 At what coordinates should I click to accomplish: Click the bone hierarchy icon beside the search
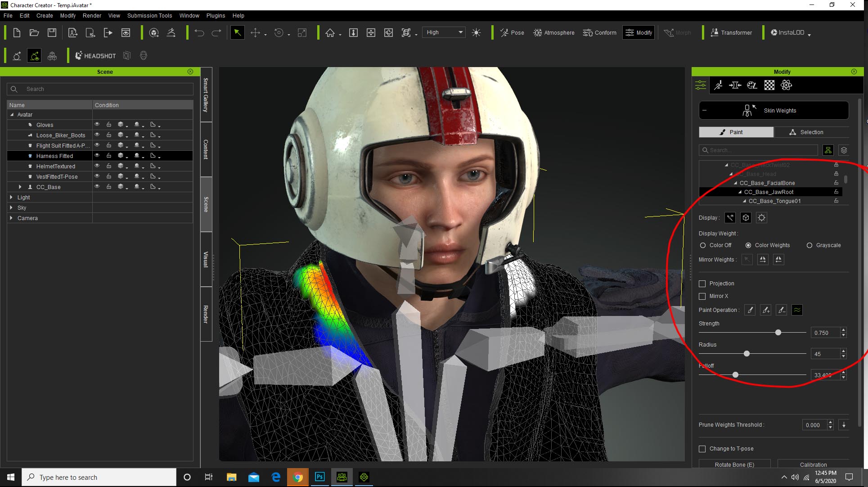(828, 150)
